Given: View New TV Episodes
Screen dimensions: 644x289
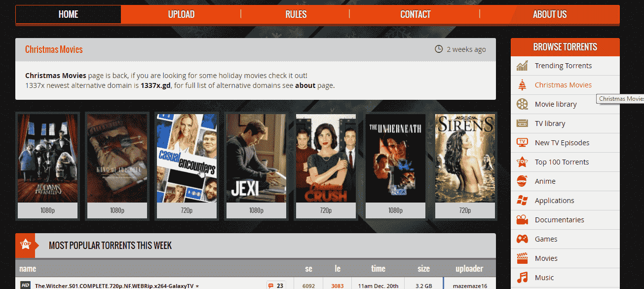Looking at the screenshot, I should tap(562, 143).
